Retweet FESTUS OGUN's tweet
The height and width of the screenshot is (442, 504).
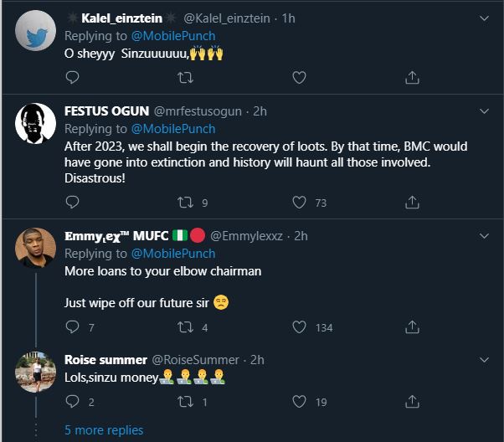click(186, 202)
